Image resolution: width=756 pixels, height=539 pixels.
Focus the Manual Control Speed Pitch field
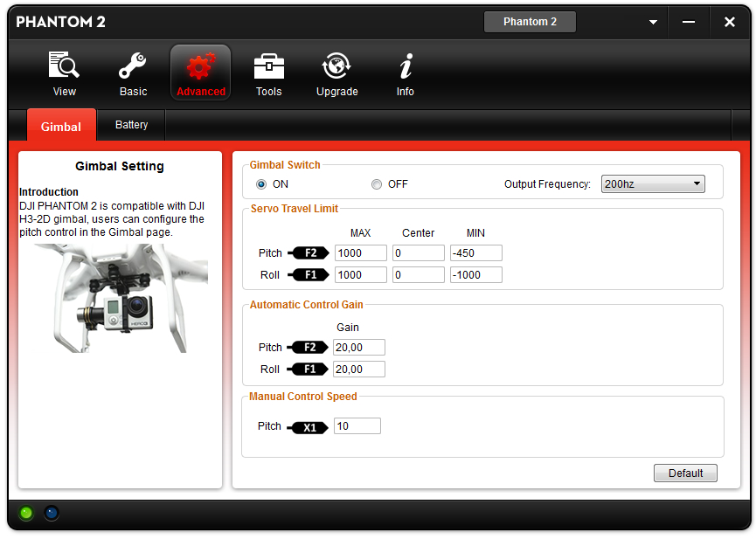[x=357, y=426]
